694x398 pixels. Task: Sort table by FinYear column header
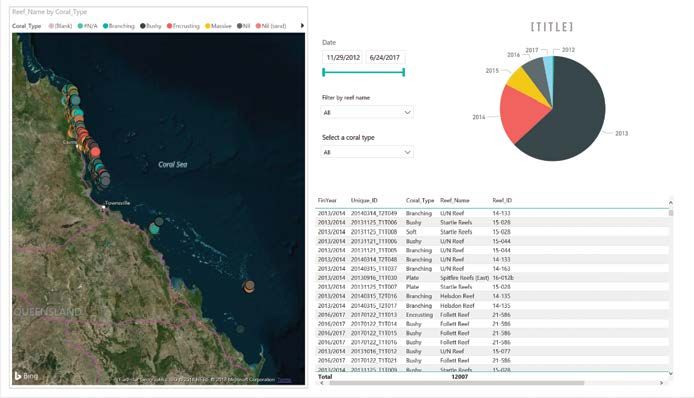tap(327, 201)
